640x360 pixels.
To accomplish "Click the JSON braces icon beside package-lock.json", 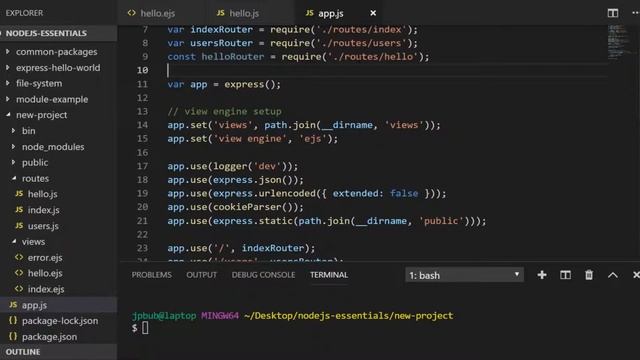I will tap(13, 320).
